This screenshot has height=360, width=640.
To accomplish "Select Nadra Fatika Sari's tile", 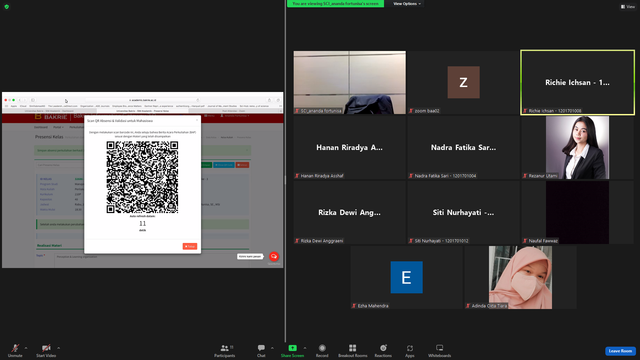I will click(463, 147).
